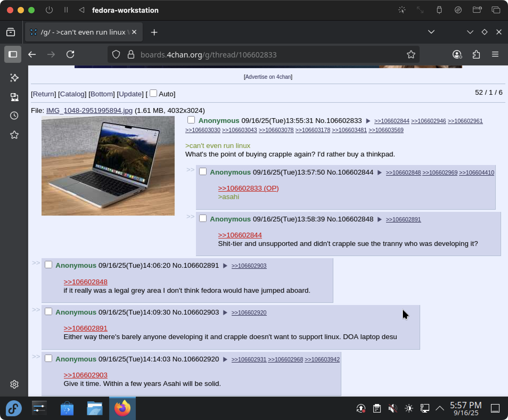Pause the fedora-workstation virtual machine
Screen dimensions: 508x420
[66, 10]
